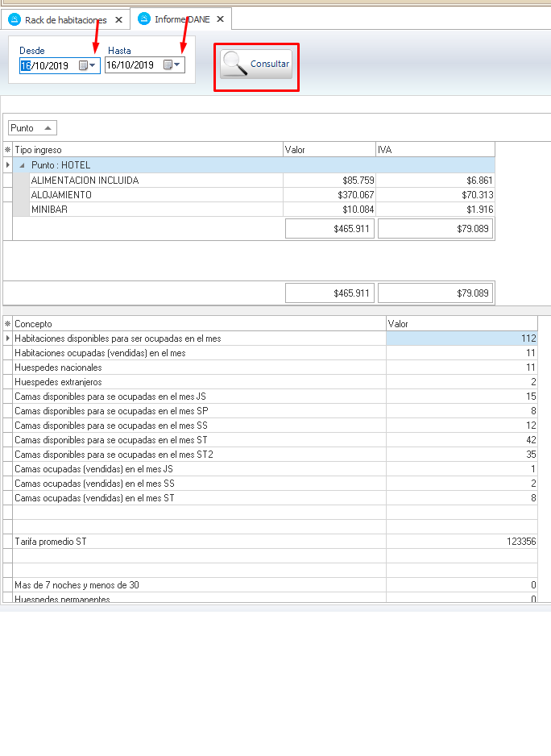This screenshot has height=756, width=551.
Task: Select the Informe DANE tab
Action: (x=176, y=19)
